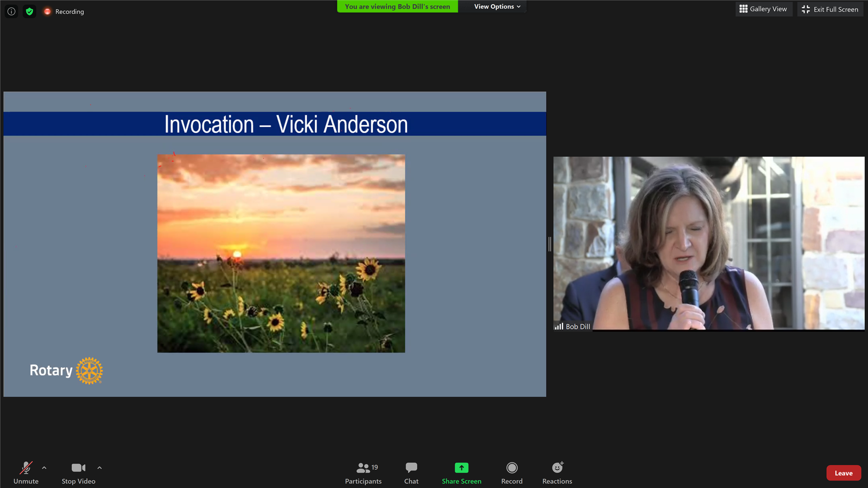Click the Record button icon

512,468
